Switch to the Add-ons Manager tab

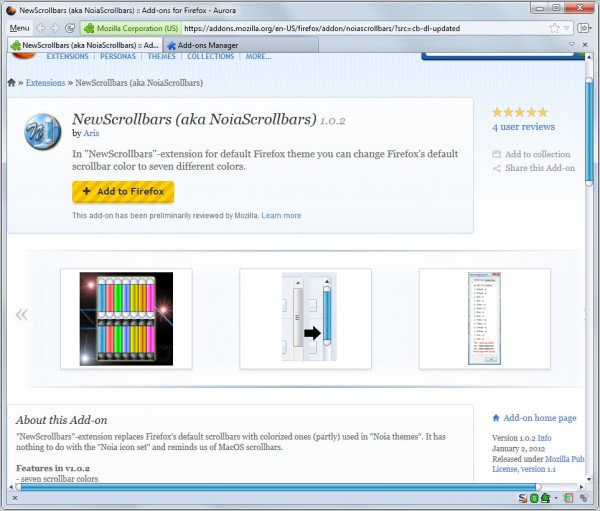point(241,45)
